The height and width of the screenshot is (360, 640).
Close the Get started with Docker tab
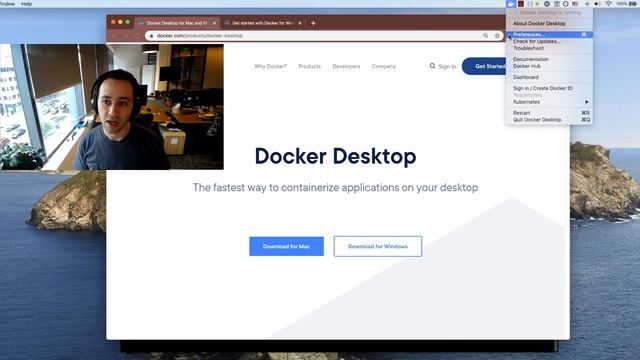[300, 23]
